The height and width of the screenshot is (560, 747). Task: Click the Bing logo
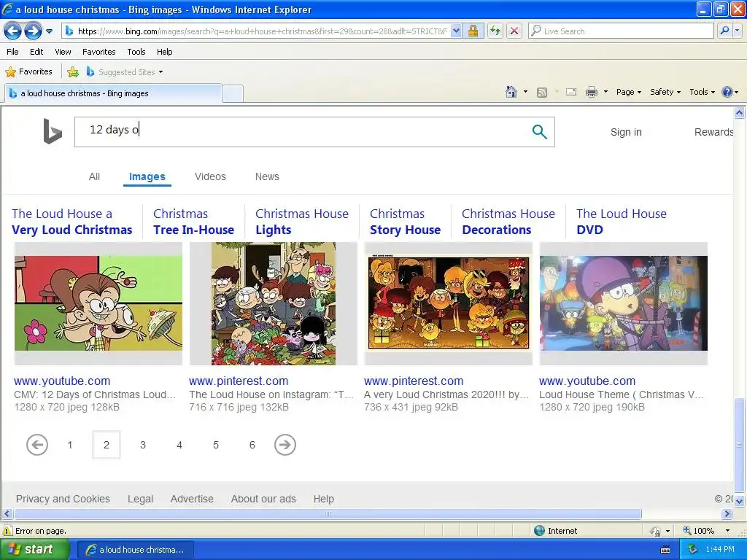pyautogui.click(x=53, y=131)
